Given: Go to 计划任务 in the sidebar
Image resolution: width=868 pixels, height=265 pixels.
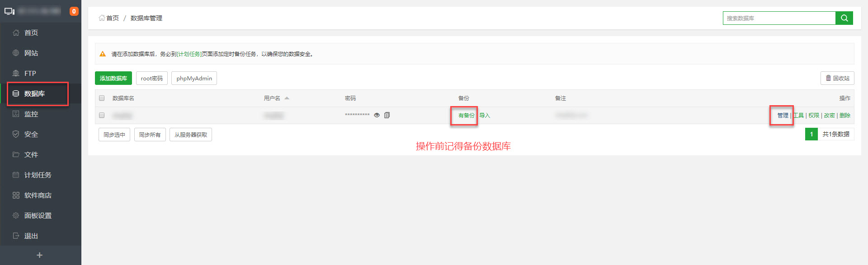Looking at the screenshot, I should (38, 175).
